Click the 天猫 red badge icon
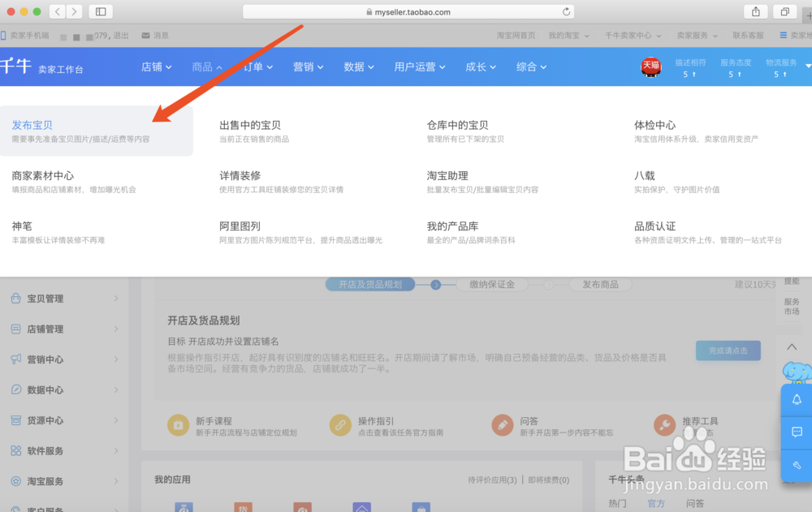Image resolution: width=812 pixels, height=512 pixels. pyautogui.click(x=651, y=67)
